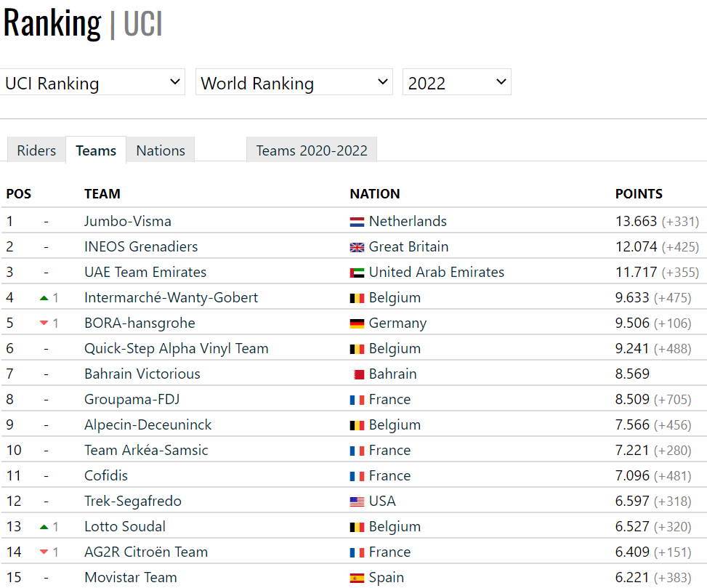Click Belgium flag in Quick-Step row

pos(357,350)
